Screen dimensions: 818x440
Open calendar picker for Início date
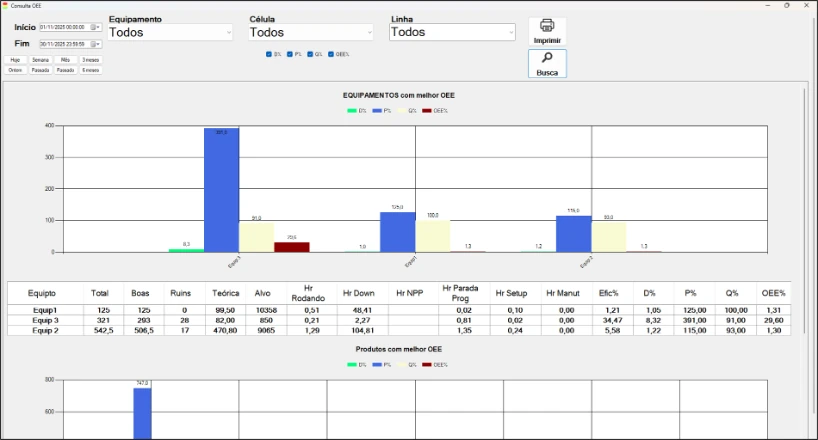(94, 27)
